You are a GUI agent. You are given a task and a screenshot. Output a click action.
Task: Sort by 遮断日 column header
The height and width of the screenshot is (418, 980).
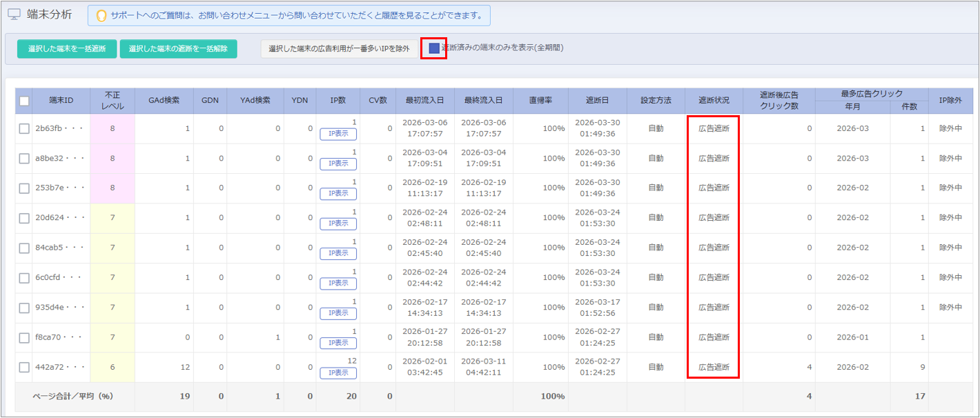click(598, 101)
